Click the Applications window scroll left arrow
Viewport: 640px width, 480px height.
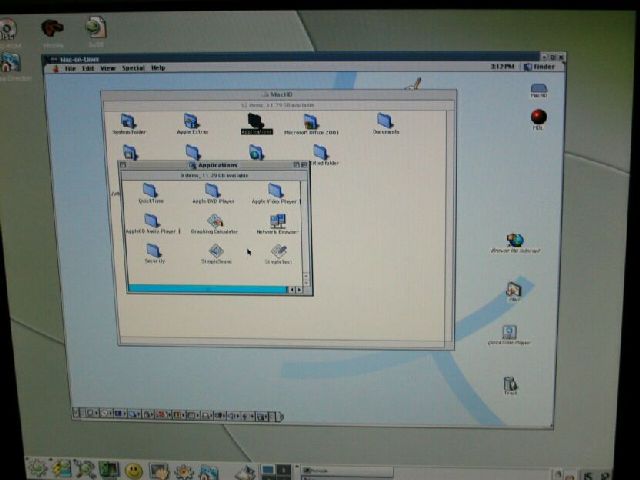(291, 289)
